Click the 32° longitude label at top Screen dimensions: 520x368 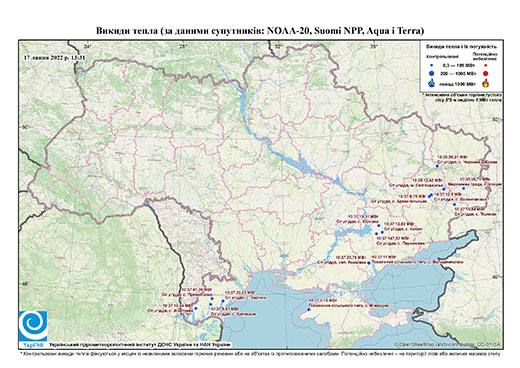click(278, 46)
